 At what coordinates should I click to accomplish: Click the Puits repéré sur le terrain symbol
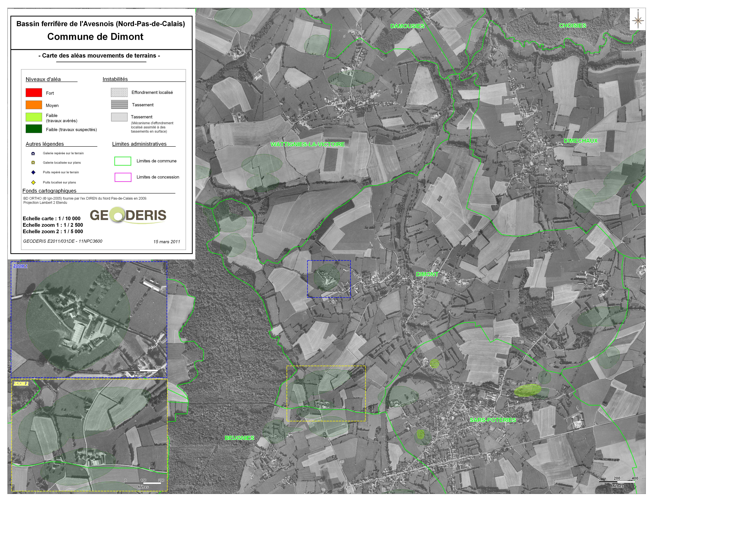[x=33, y=172]
